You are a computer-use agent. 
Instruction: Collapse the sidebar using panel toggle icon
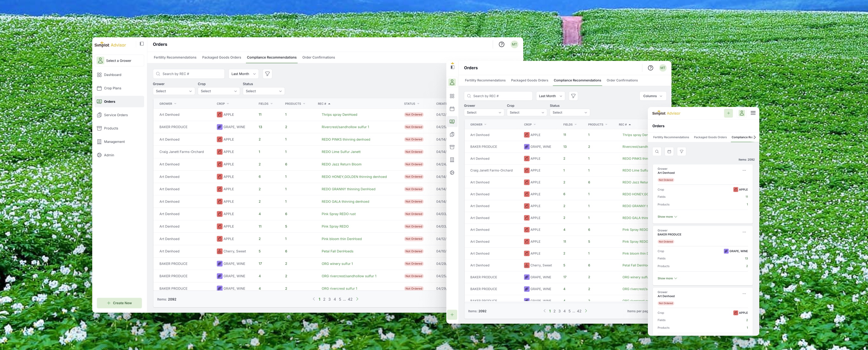(142, 44)
